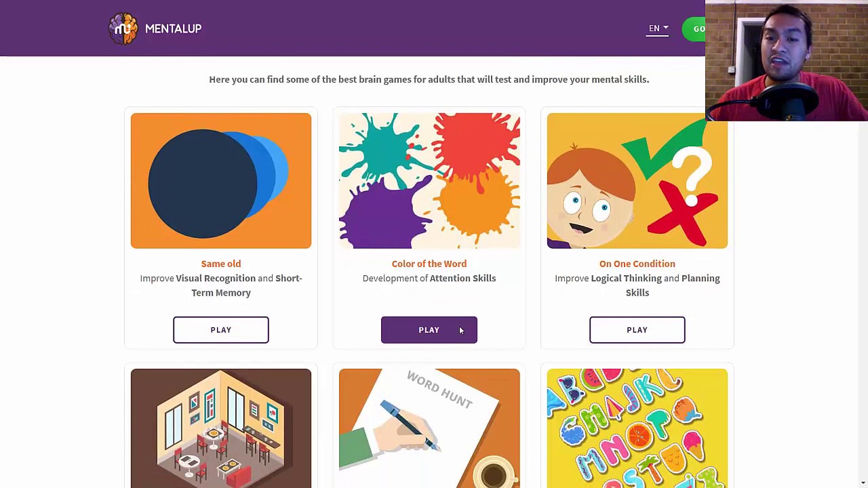Click the On One Condition title link

pos(637,264)
